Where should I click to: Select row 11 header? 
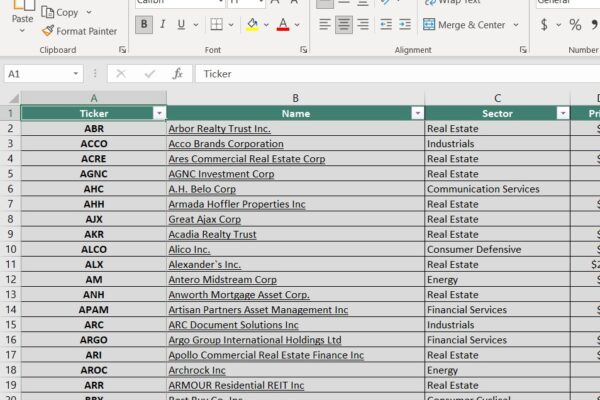pyautogui.click(x=10, y=264)
